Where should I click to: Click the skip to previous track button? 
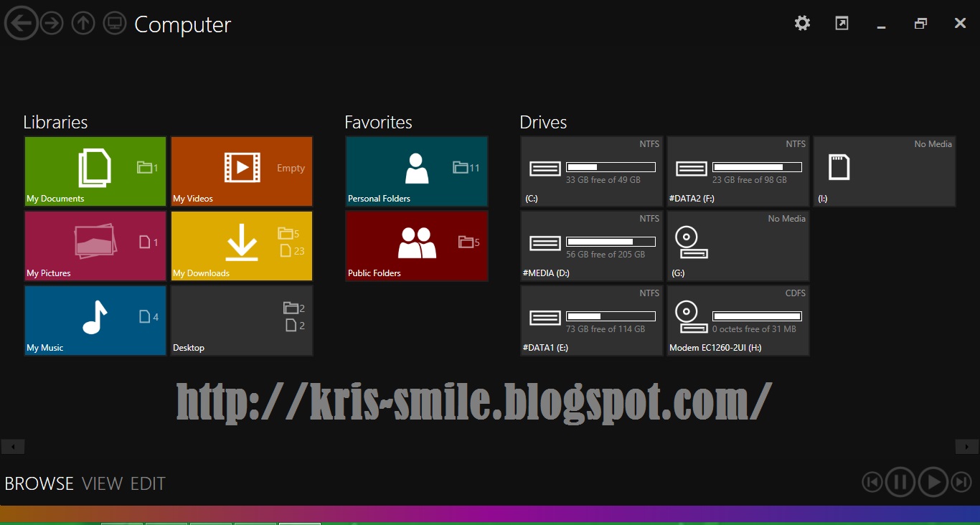[872, 482]
